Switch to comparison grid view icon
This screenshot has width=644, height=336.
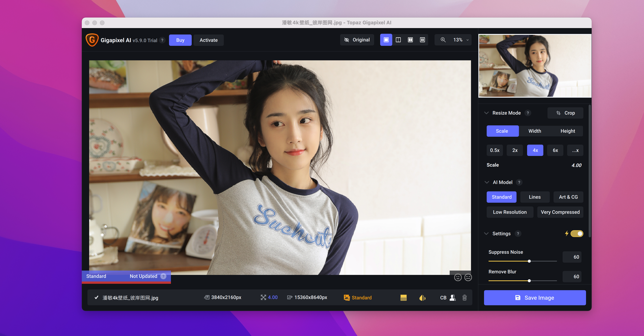pos(422,40)
